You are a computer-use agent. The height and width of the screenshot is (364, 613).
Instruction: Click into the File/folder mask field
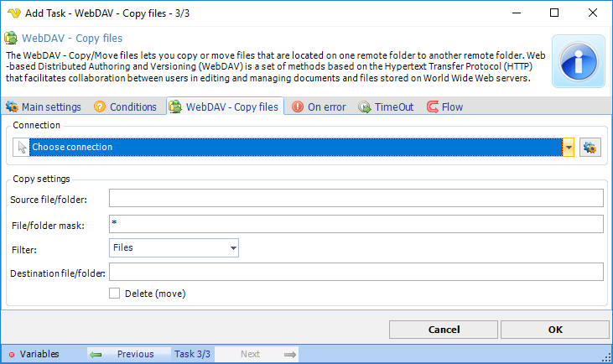[x=356, y=224]
